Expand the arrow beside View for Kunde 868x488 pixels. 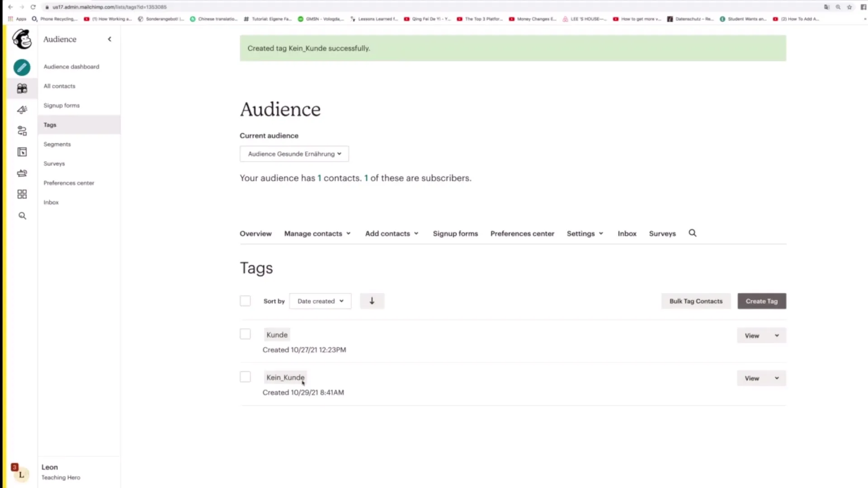[x=777, y=335]
